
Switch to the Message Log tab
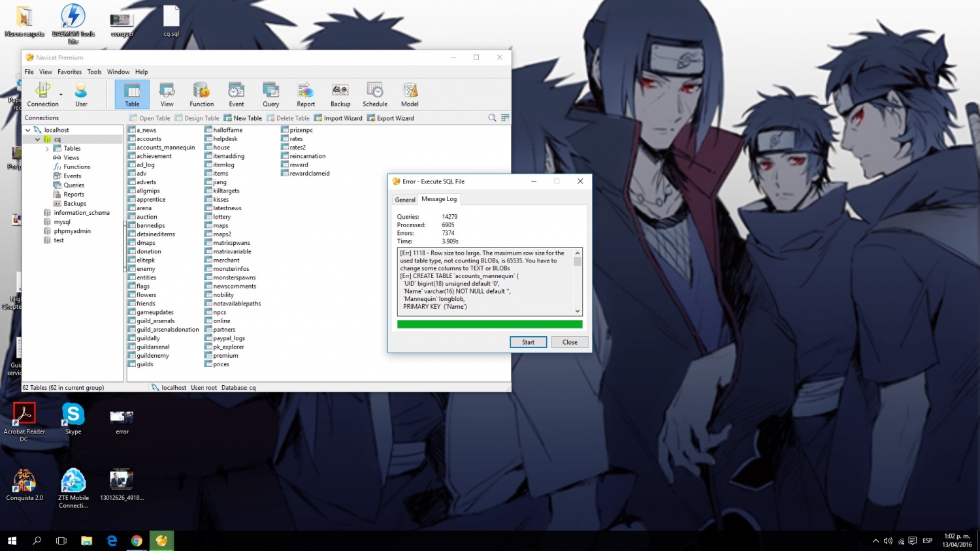click(439, 198)
